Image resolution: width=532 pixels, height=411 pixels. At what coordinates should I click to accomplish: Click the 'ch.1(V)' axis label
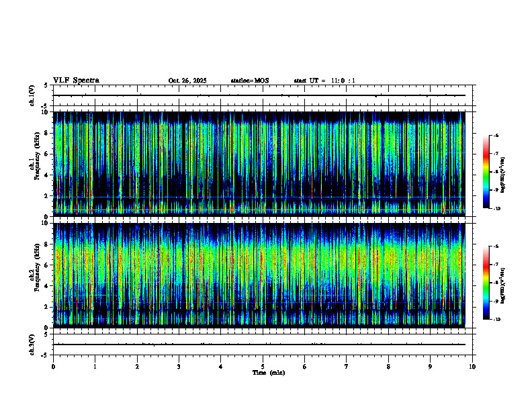point(32,95)
